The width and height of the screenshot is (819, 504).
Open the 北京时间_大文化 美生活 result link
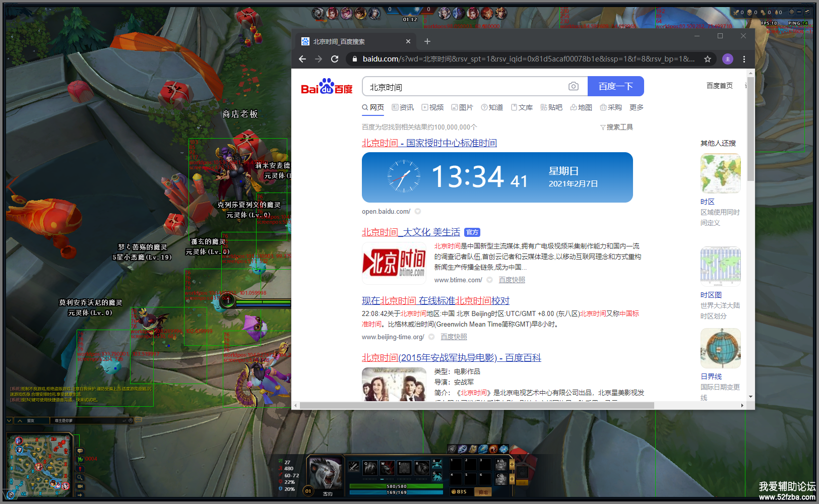(x=411, y=232)
